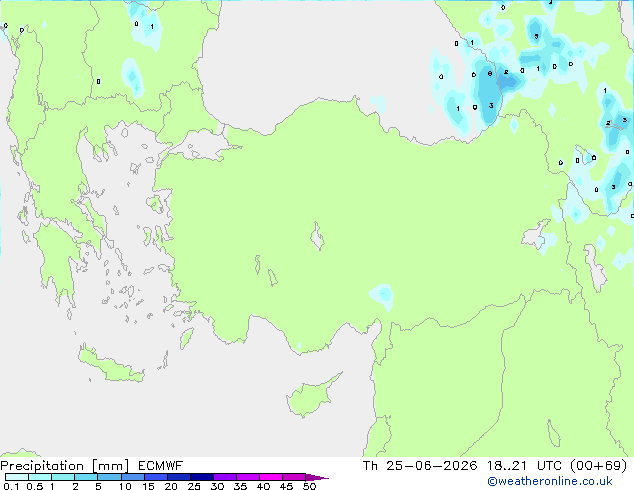Image resolution: width=634 pixels, height=490 pixels.
Task: Click the 5 to 10 mm legend color
Action: [109, 477]
